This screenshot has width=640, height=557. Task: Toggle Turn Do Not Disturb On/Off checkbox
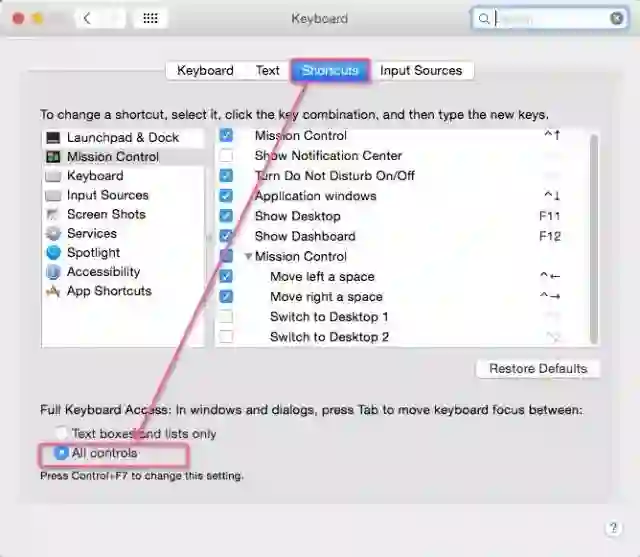(x=226, y=176)
